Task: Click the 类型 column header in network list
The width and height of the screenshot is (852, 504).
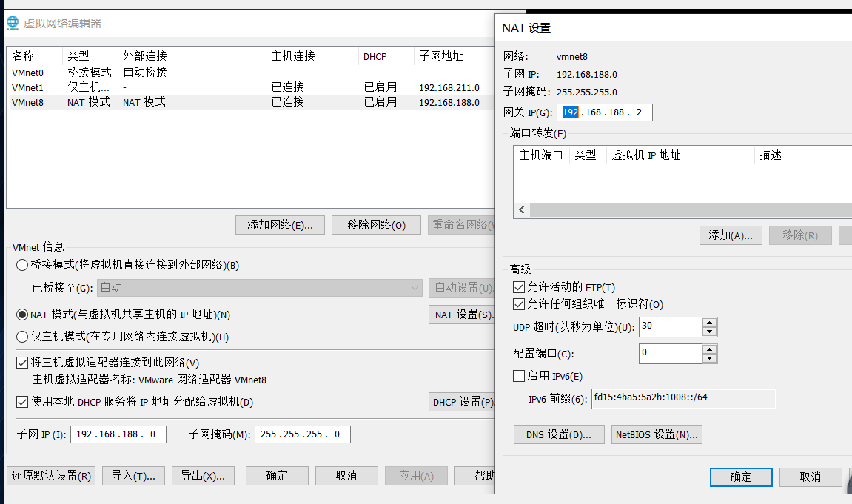Action: pyautogui.click(x=90, y=56)
